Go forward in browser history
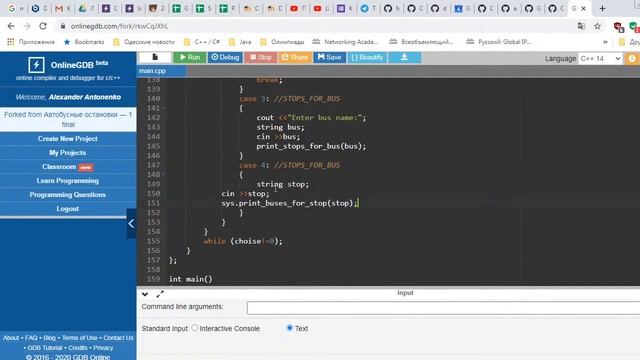 27,26
